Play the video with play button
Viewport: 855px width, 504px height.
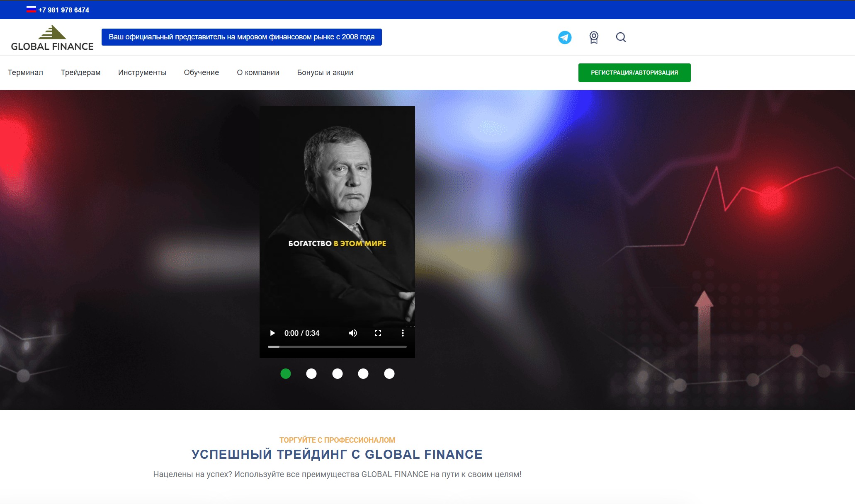272,333
